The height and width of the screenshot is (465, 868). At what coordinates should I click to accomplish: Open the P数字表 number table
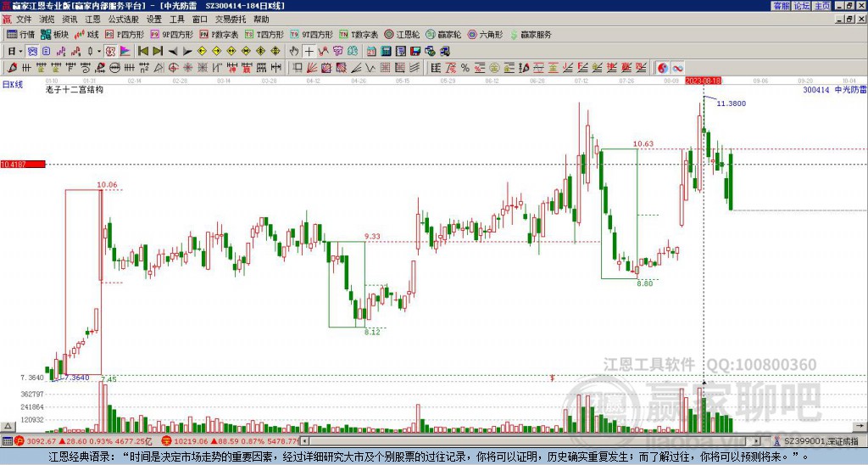coord(219,34)
